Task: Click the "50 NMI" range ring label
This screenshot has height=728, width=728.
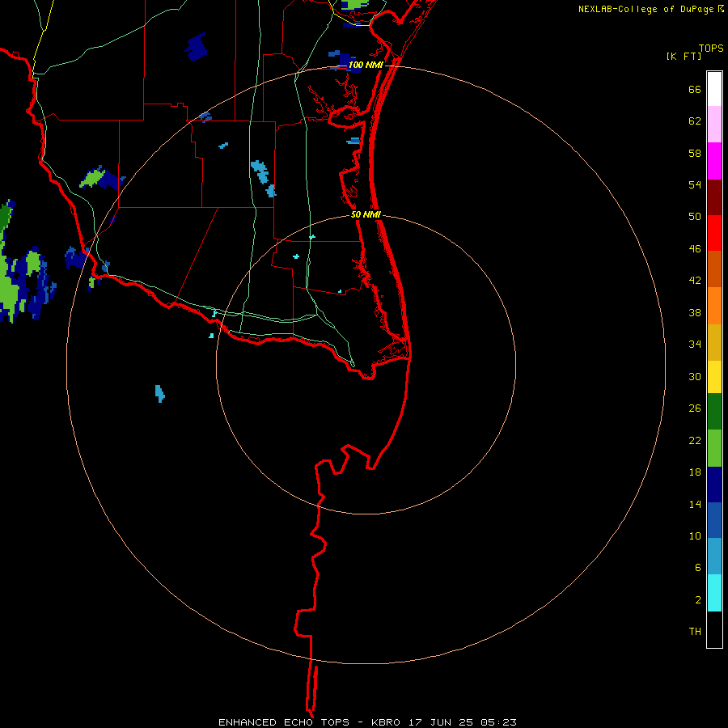Action: (x=366, y=214)
